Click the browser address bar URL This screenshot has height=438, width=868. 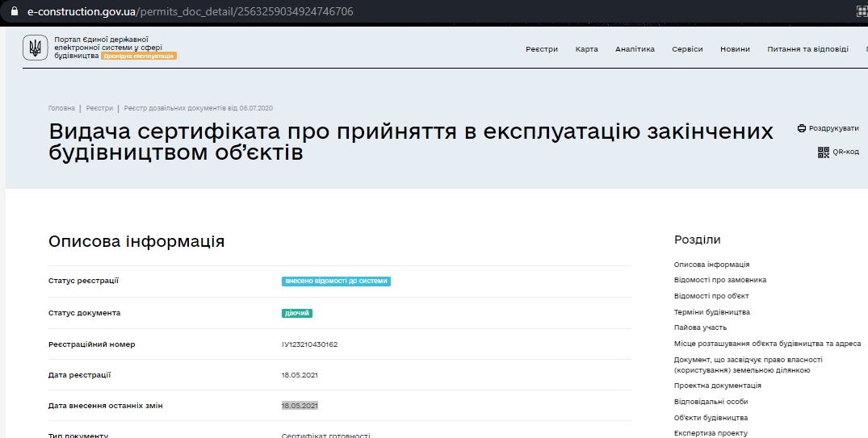(190, 11)
